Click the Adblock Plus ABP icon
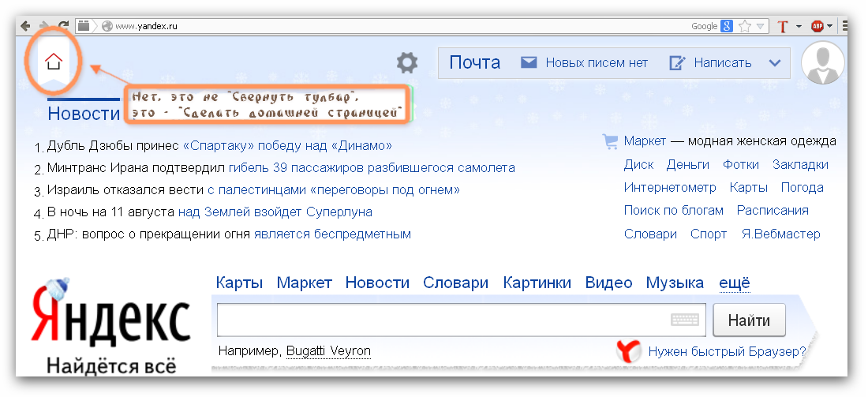868x397 pixels. [817, 26]
